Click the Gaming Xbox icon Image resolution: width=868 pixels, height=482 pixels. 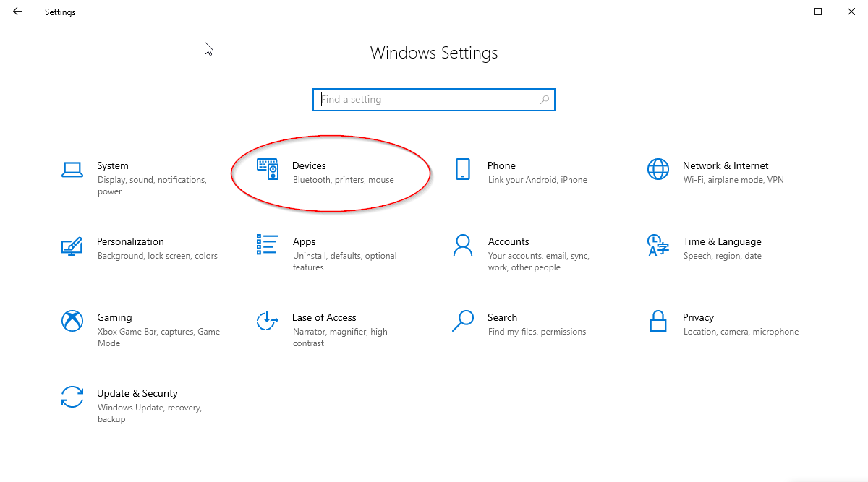[72, 321]
